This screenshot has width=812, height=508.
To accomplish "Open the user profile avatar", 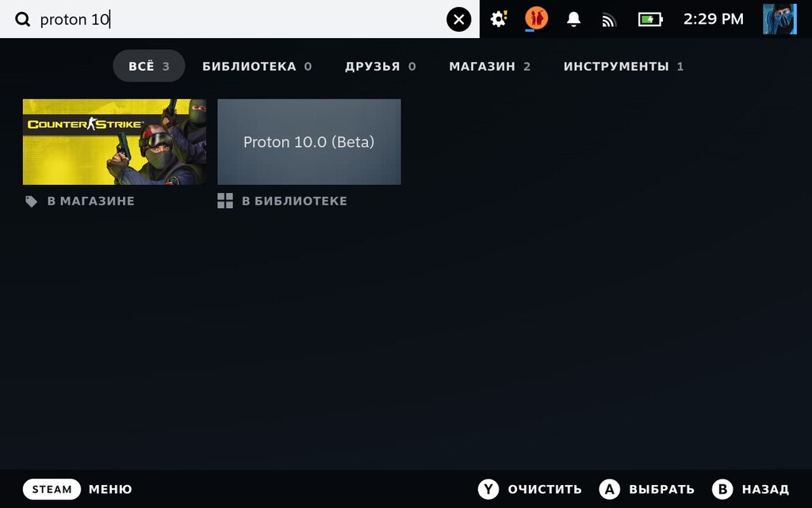I will (x=779, y=19).
